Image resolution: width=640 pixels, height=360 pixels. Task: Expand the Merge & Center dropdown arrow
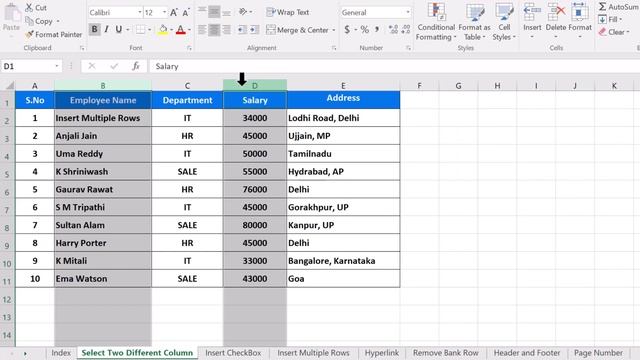click(x=334, y=30)
